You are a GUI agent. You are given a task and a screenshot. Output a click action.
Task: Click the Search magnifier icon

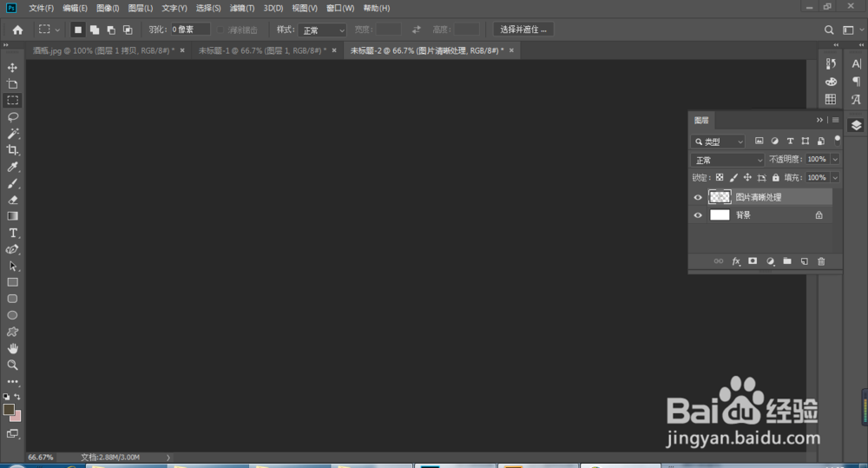(x=829, y=30)
